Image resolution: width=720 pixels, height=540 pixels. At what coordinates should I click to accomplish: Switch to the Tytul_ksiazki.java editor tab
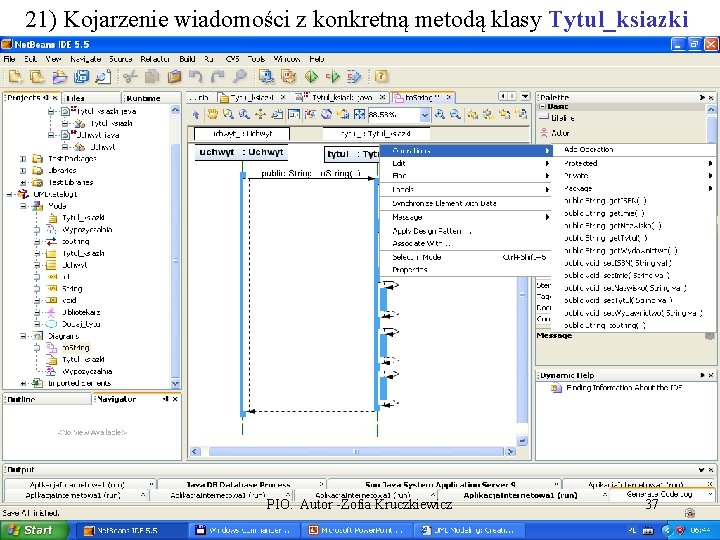pos(342,97)
